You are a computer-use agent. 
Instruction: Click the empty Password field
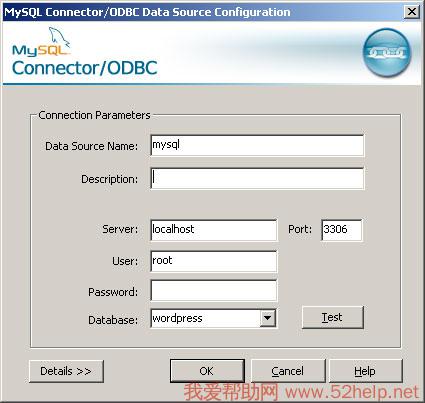pos(214,291)
